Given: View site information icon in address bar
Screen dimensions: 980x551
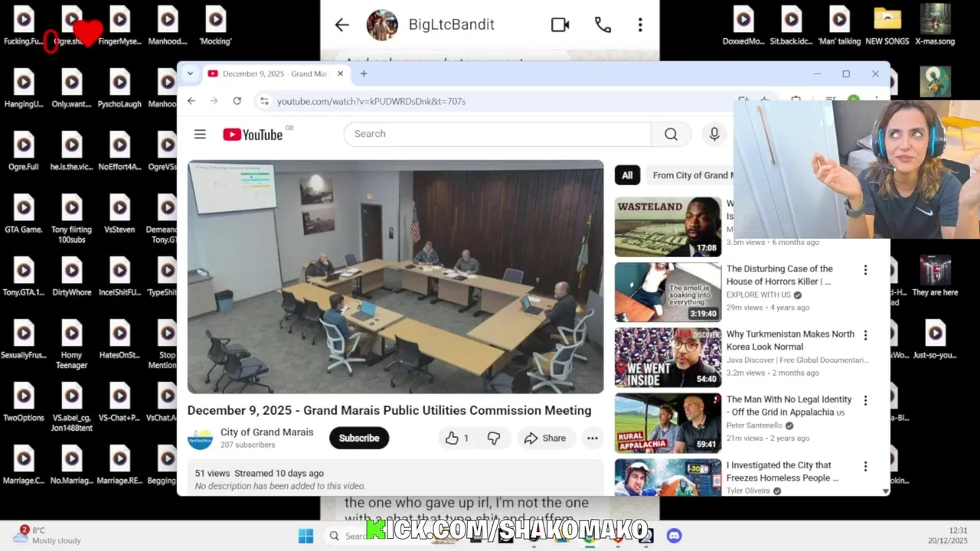Looking at the screenshot, I should (x=264, y=101).
